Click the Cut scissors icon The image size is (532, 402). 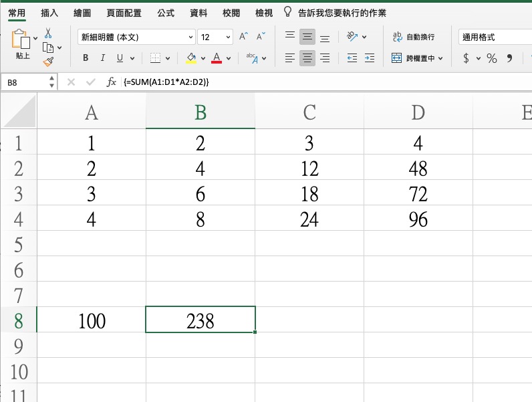pos(48,33)
